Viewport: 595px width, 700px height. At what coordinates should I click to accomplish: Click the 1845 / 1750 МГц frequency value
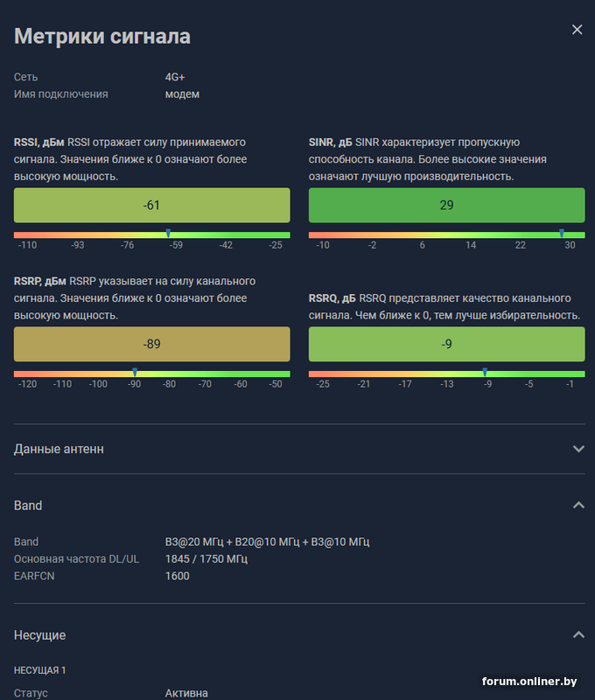[206, 559]
